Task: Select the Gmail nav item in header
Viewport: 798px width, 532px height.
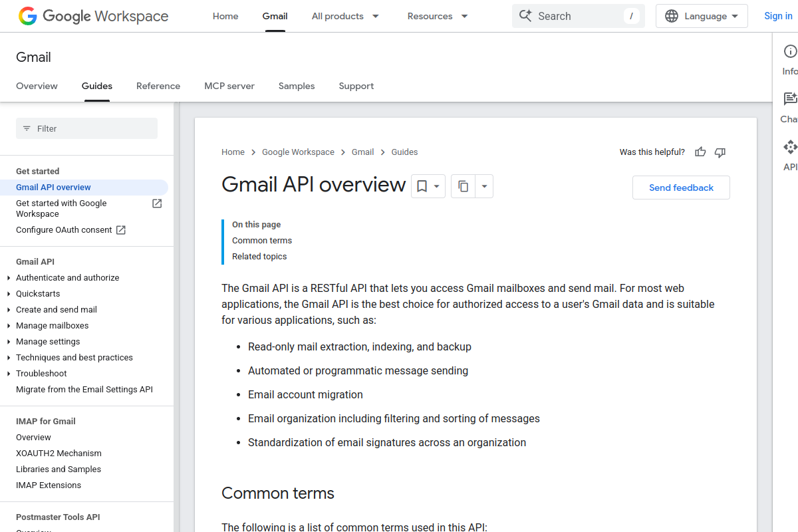Action: [275, 16]
